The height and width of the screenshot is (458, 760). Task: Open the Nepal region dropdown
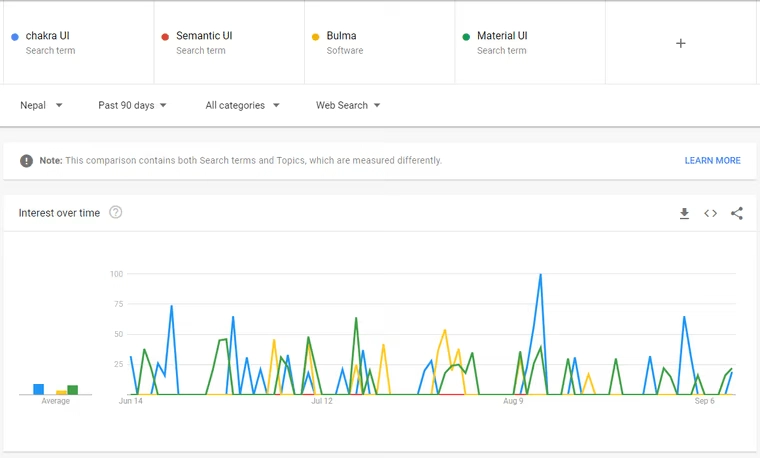click(41, 105)
